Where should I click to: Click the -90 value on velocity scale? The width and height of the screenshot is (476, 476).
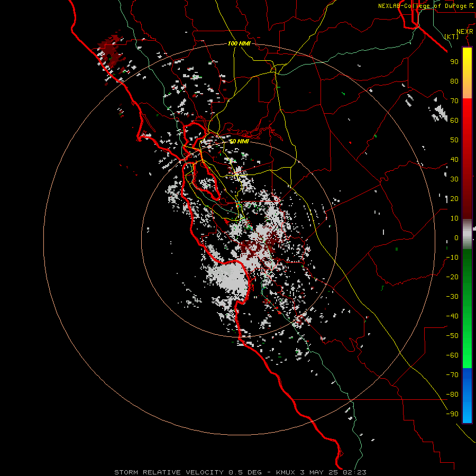[452, 414]
